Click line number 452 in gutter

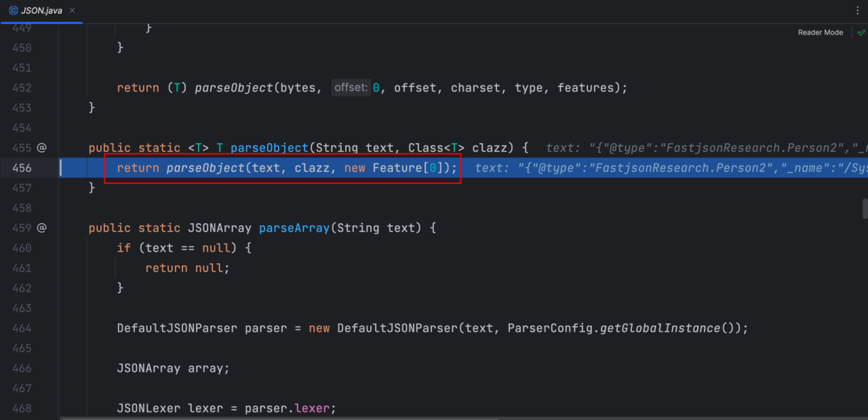coord(22,88)
